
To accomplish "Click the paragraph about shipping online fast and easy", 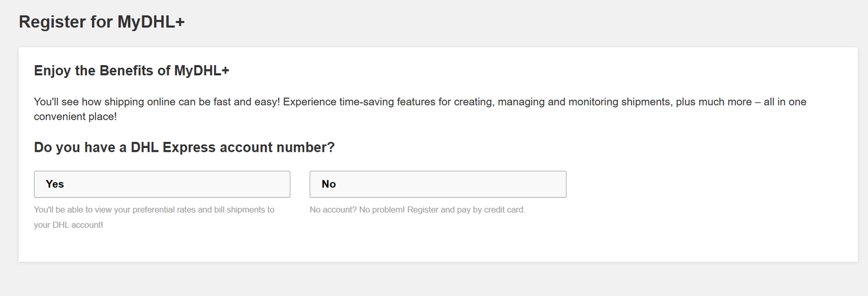I will pyautogui.click(x=420, y=109).
